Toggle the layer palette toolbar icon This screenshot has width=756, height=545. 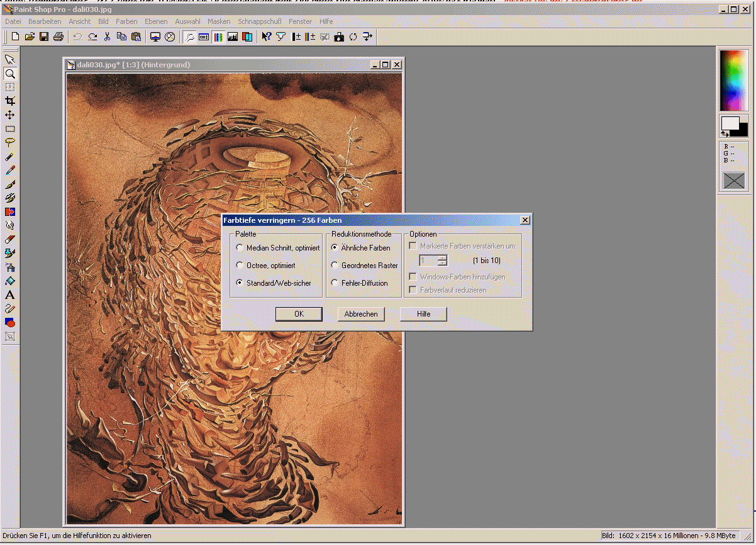click(247, 37)
